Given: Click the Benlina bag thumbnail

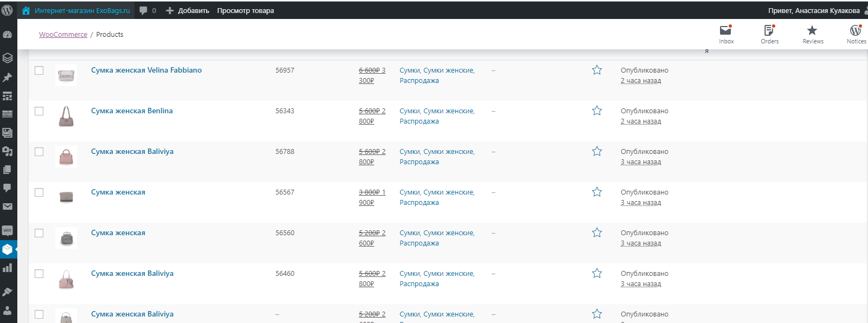Looking at the screenshot, I should pos(66,116).
